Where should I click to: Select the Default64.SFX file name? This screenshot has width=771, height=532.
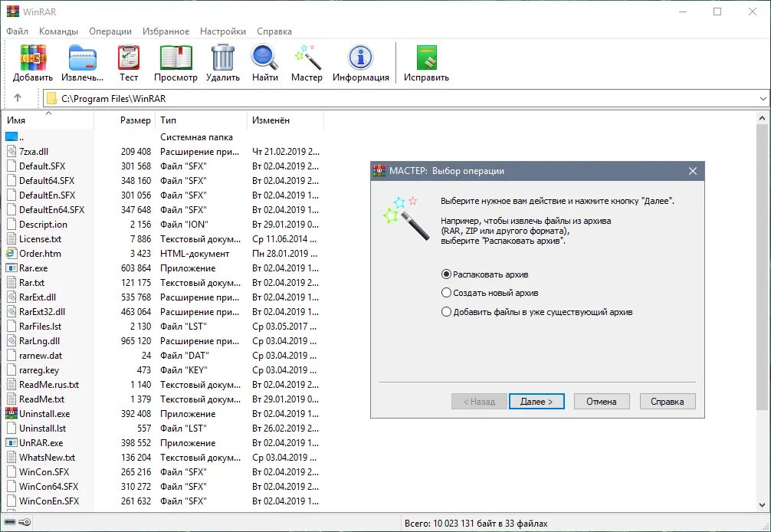47,181
